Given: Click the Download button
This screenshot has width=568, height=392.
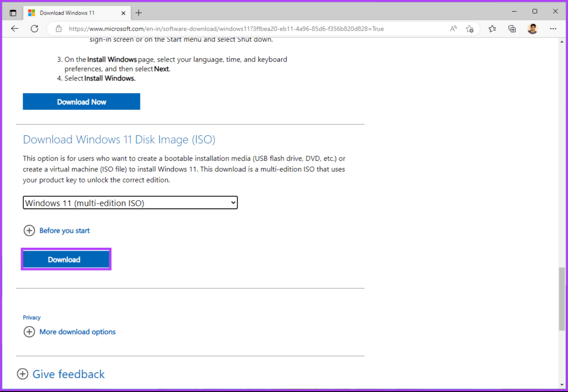Looking at the screenshot, I should (x=66, y=259).
